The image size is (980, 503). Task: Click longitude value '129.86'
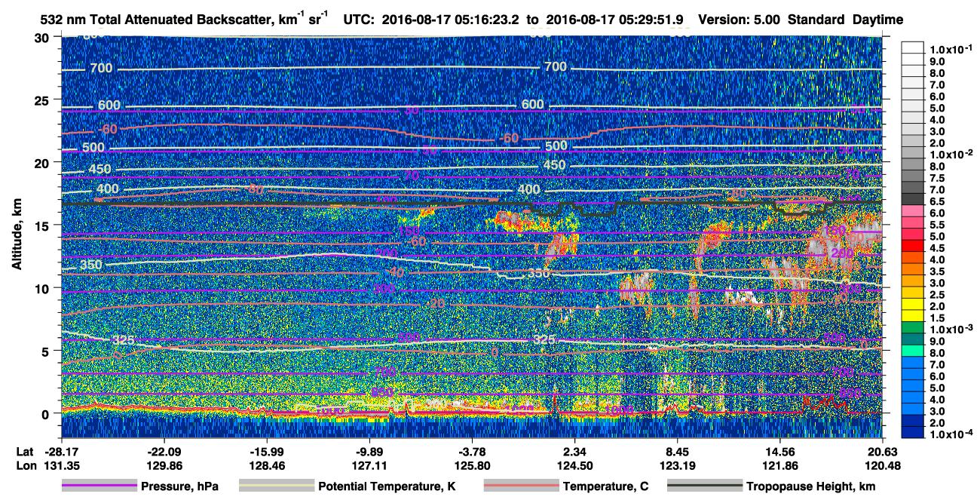[164, 465]
